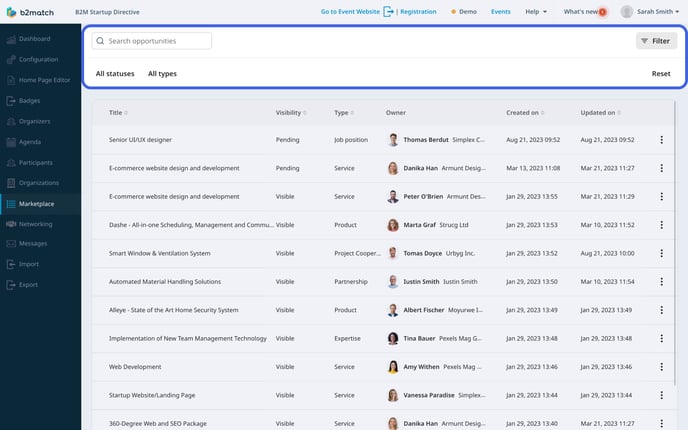Click B2M Startup Directive event name
Image resolution: width=688 pixels, height=430 pixels.
tap(107, 12)
